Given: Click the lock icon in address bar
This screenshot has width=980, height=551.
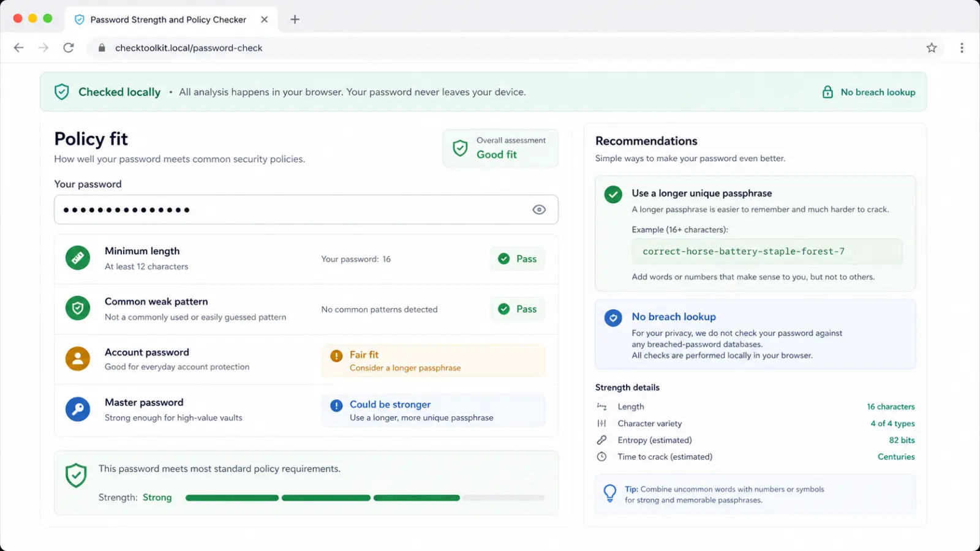Looking at the screenshot, I should point(102,48).
